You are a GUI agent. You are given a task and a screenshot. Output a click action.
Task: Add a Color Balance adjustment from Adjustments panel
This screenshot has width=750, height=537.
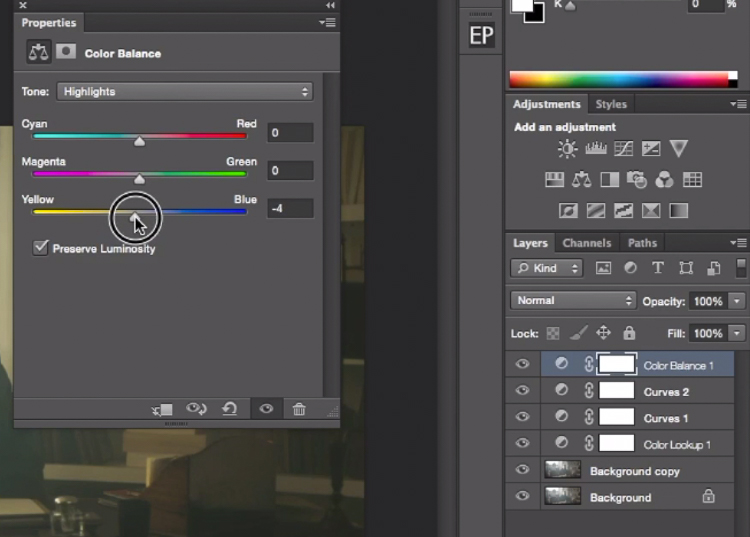(581, 180)
